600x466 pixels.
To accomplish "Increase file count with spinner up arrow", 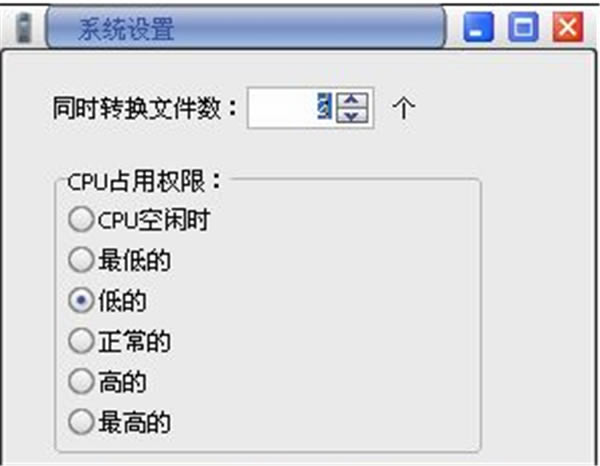I will click(x=352, y=100).
